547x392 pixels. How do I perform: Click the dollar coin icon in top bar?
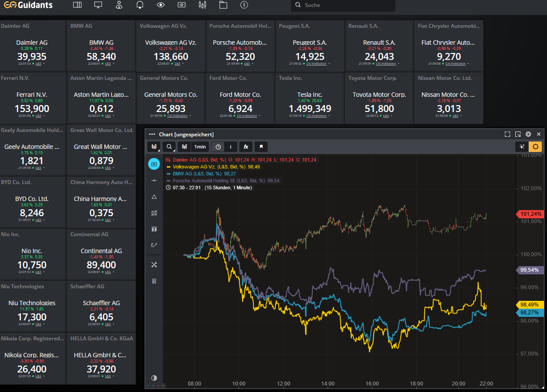click(244, 5)
